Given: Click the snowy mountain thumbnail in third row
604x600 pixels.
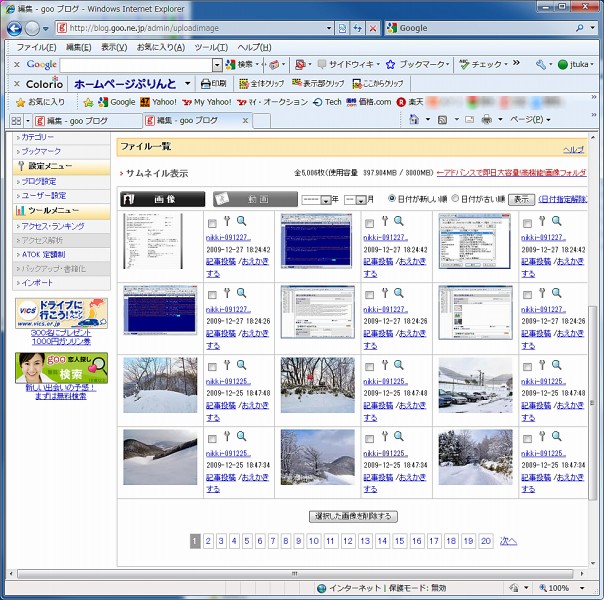Looking at the screenshot, I should click(160, 385).
